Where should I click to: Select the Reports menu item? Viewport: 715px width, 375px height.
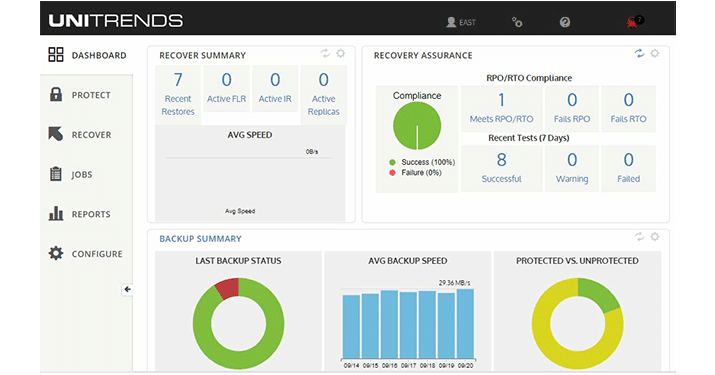point(87,214)
